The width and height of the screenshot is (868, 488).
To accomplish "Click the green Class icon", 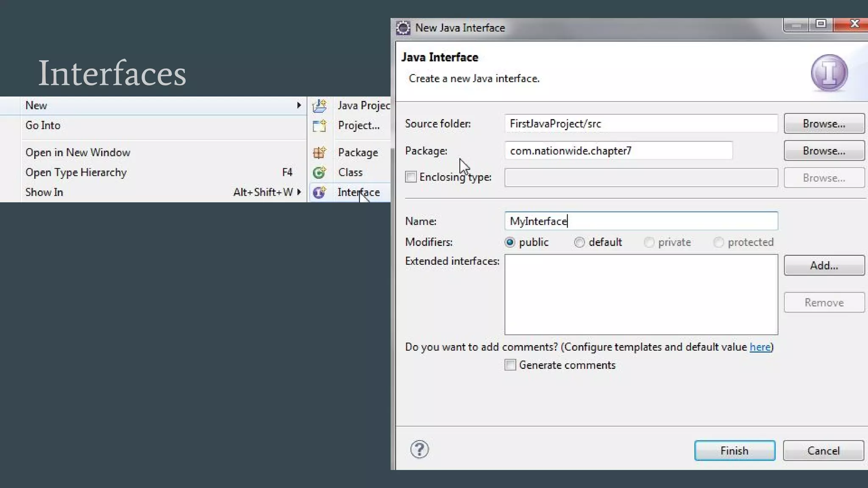I will click(320, 172).
